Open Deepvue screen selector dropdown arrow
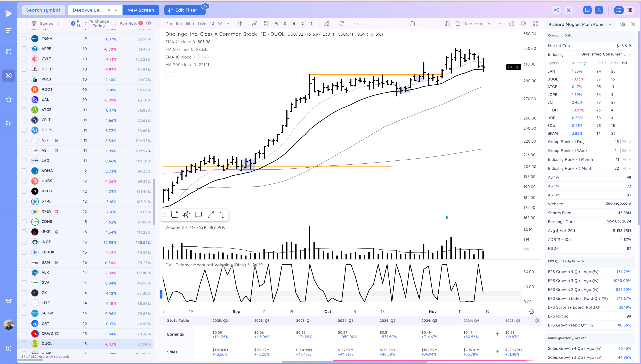The width and height of the screenshot is (641, 364). pyautogui.click(x=116, y=10)
